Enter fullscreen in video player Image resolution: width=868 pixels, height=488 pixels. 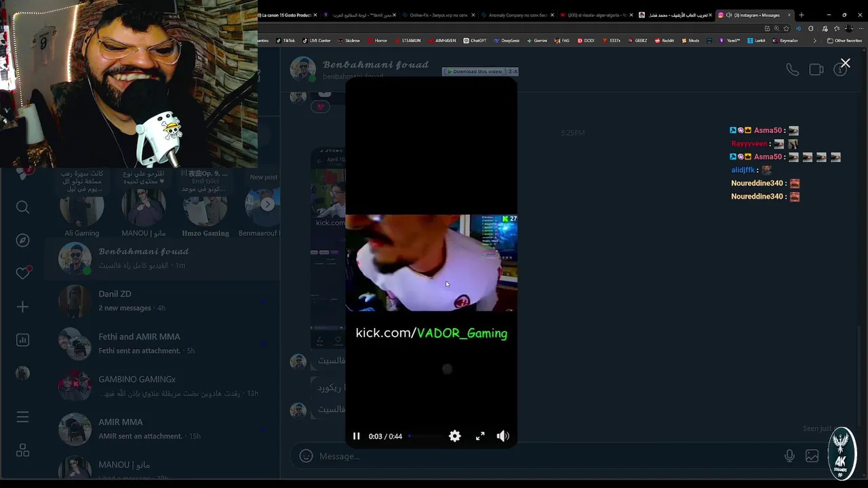click(x=480, y=436)
